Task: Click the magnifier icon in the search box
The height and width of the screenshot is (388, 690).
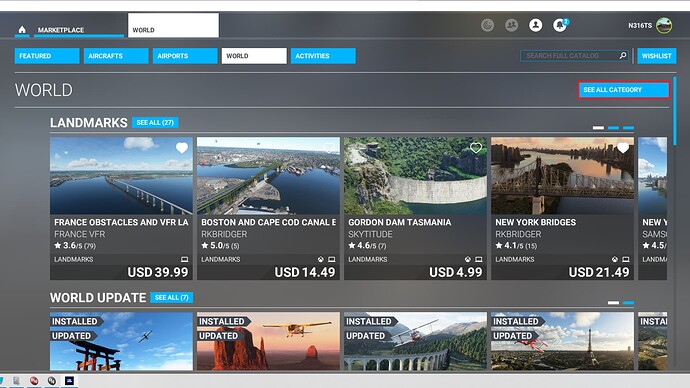Action: (x=623, y=55)
